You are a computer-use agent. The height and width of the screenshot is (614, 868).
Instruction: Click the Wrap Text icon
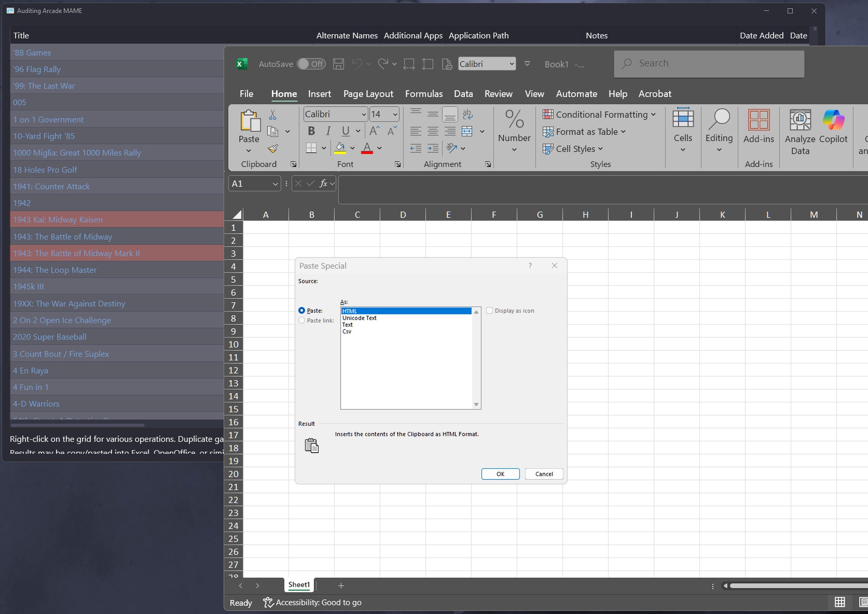tap(468, 114)
